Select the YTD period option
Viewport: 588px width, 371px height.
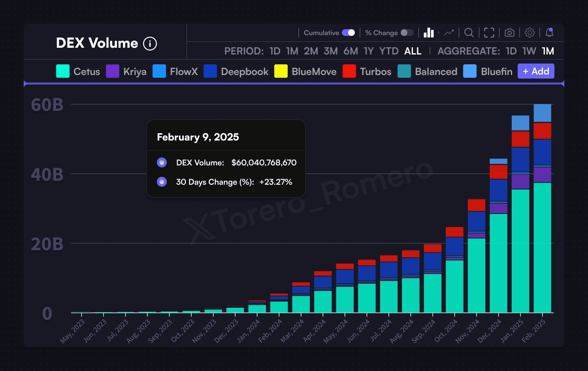click(x=388, y=51)
